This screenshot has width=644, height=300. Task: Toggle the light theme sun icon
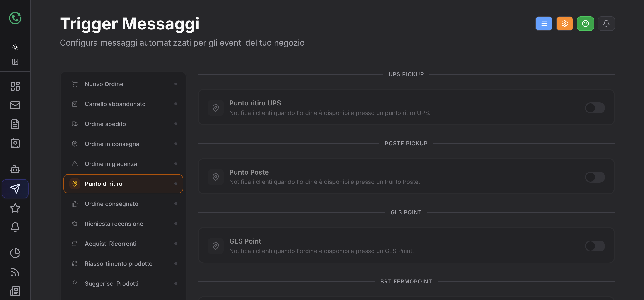[x=15, y=47]
